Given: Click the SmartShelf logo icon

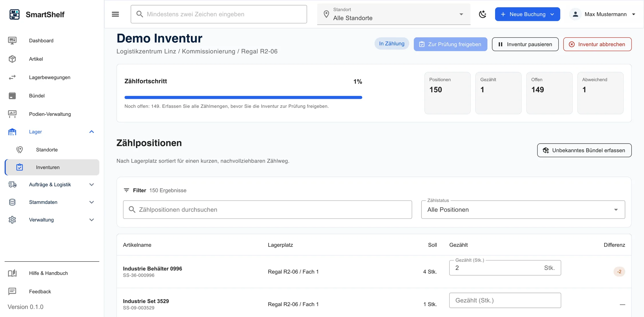Looking at the screenshot, I should (14, 14).
